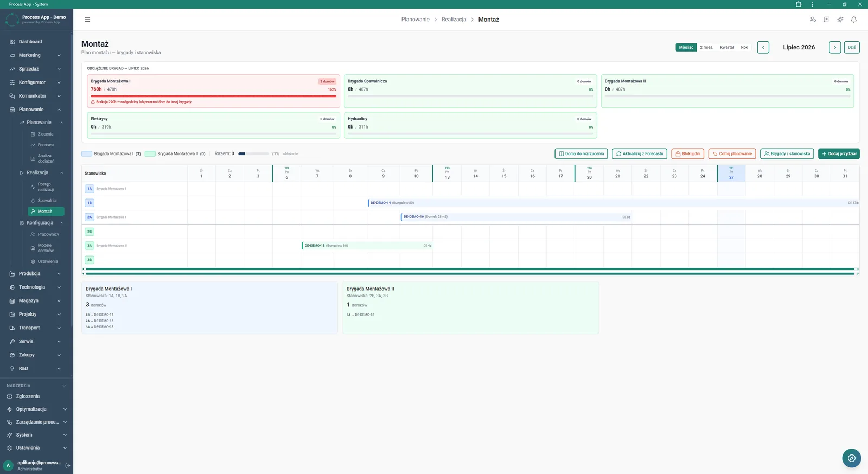The height and width of the screenshot is (474, 868).
Task: Collapse the Realizacja submenu
Action: (42, 172)
